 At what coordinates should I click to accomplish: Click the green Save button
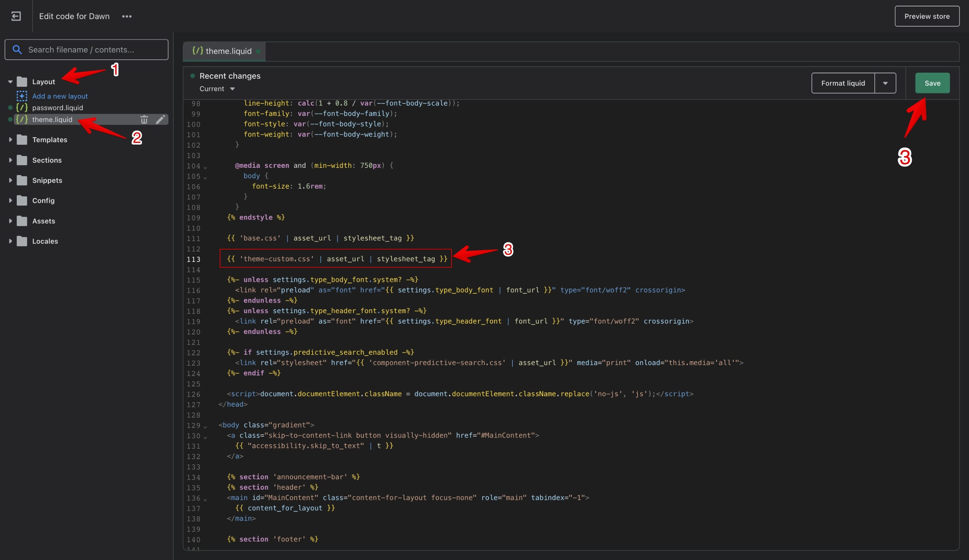932,83
